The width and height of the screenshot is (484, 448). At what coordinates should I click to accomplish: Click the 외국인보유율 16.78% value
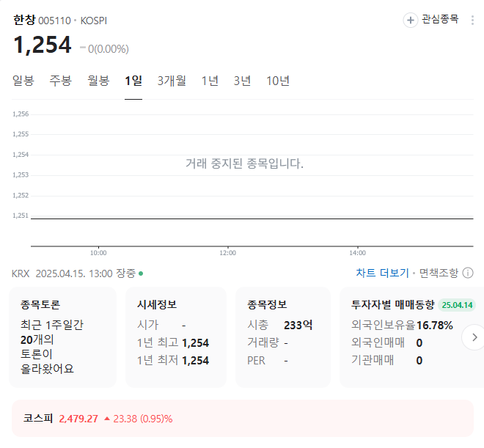click(x=435, y=326)
